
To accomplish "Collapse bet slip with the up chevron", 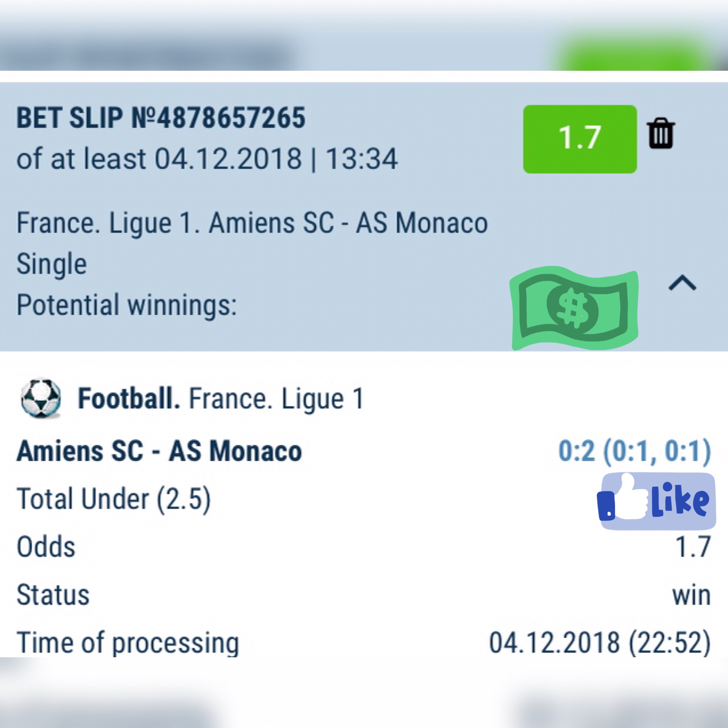I will [682, 283].
